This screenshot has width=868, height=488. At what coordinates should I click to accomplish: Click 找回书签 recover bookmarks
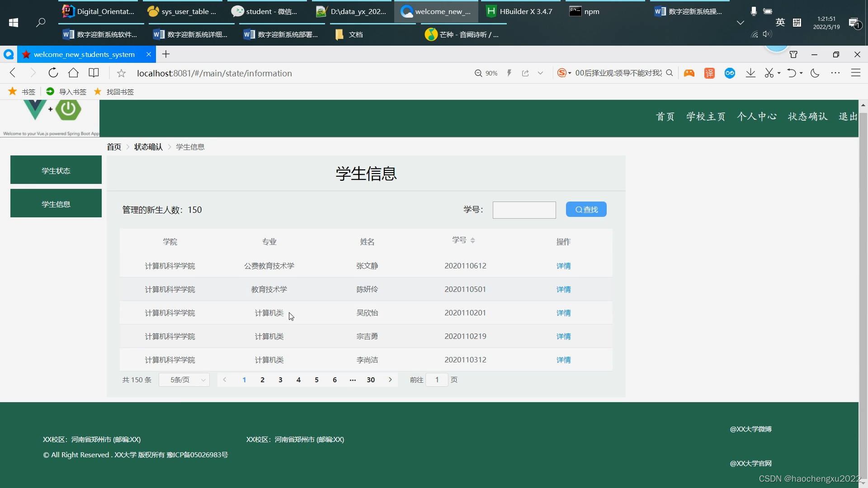[113, 92]
